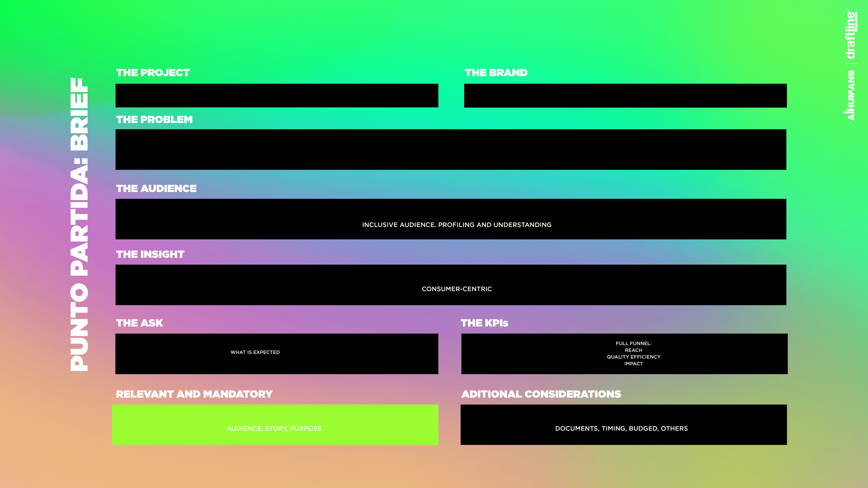868x488 pixels.
Task: Click the "THE KPIs" heading
Action: (485, 323)
